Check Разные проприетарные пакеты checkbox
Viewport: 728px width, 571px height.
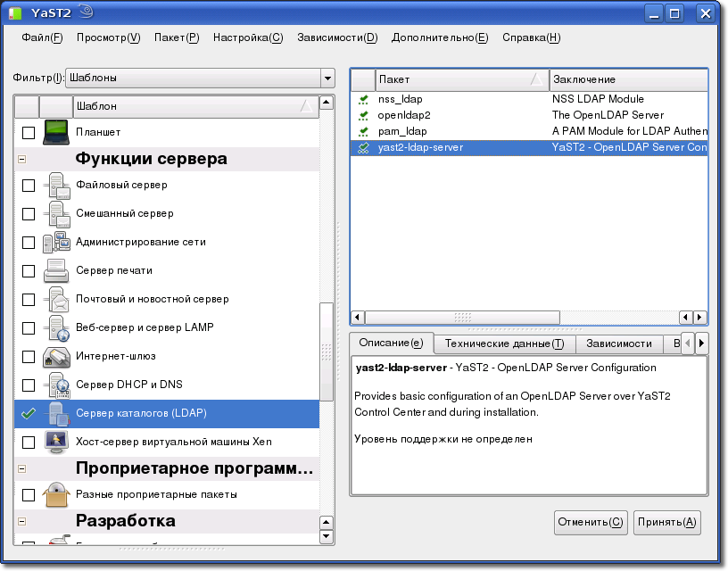point(29,495)
